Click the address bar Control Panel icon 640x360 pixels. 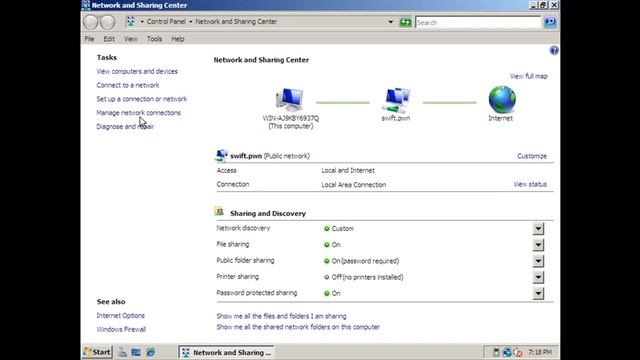coord(130,22)
